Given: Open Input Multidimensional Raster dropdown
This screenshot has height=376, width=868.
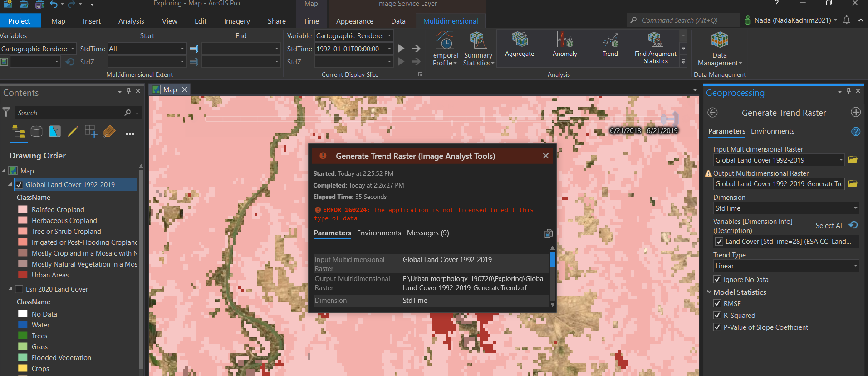Looking at the screenshot, I should (841, 160).
